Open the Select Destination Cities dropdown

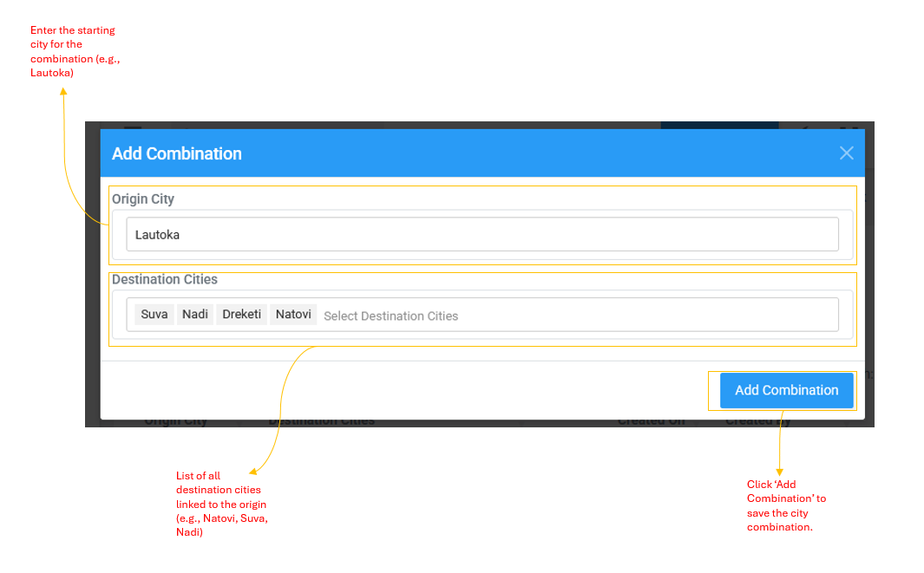click(573, 316)
